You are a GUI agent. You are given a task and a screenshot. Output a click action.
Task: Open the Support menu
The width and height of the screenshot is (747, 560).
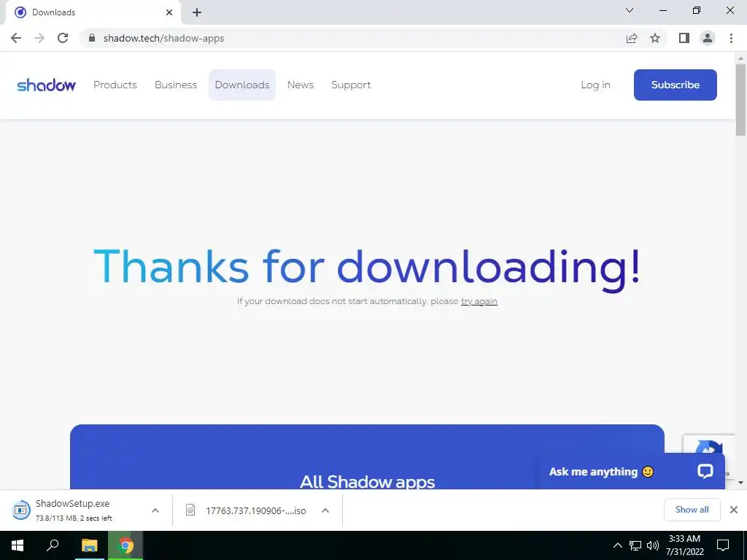pyautogui.click(x=351, y=85)
